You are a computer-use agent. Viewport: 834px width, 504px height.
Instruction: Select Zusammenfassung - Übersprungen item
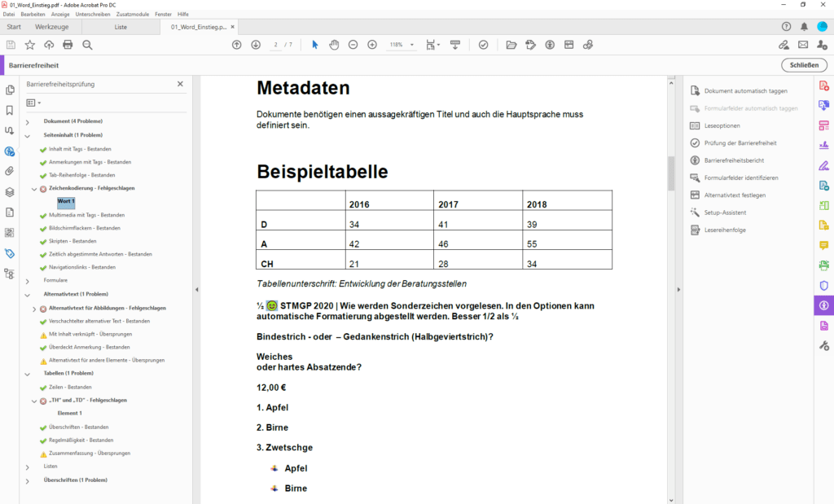(90, 454)
